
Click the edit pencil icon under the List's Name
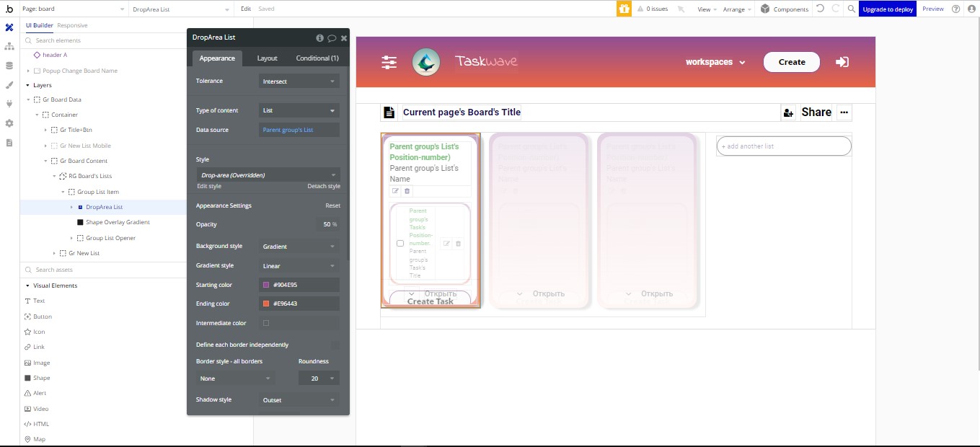pos(395,191)
